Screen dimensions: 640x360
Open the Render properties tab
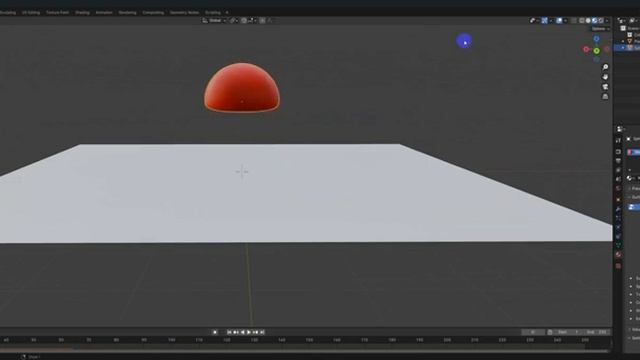tap(618, 151)
